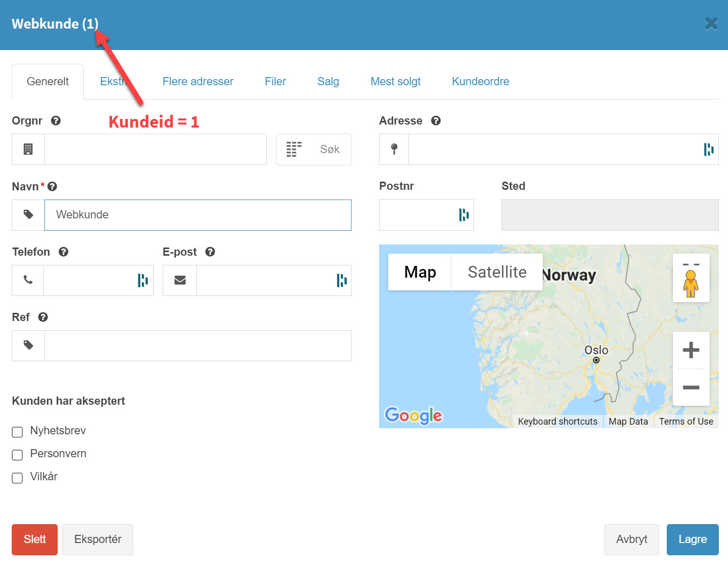Zoom in the map with plus button
The width and height of the screenshot is (728, 567).
click(691, 350)
